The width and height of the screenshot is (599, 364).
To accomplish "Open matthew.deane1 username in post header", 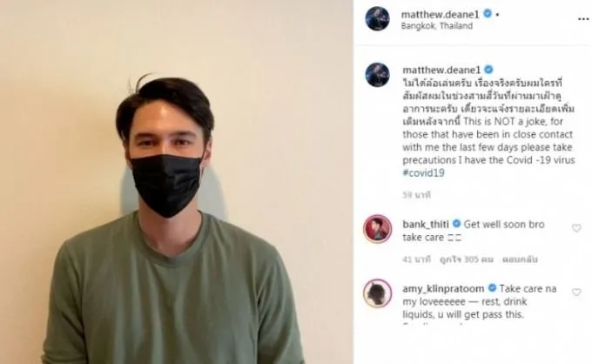I will (440, 15).
